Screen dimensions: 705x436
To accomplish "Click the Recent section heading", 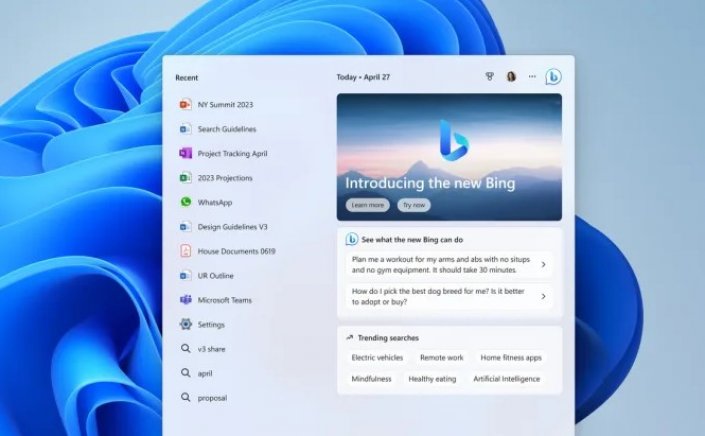I will click(x=187, y=77).
